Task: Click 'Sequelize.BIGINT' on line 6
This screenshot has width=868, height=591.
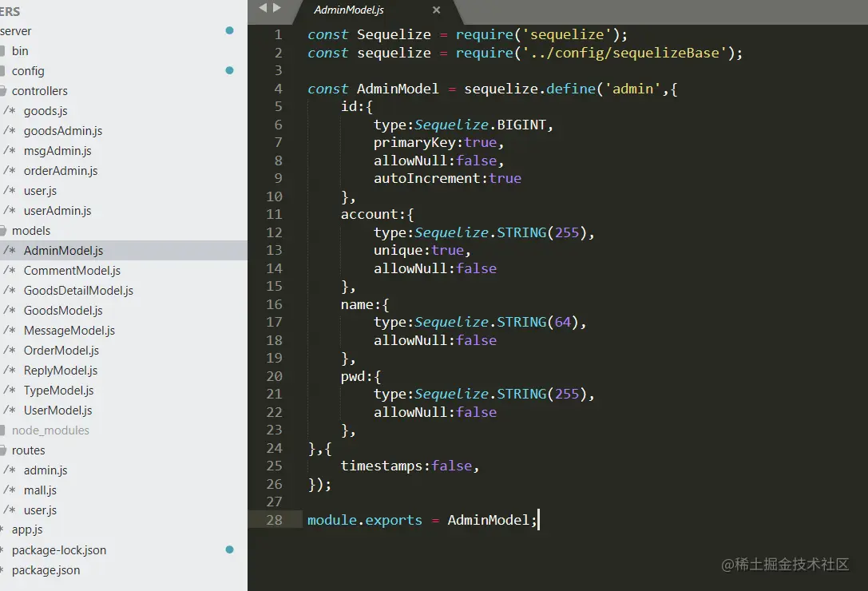Action: tap(481, 125)
